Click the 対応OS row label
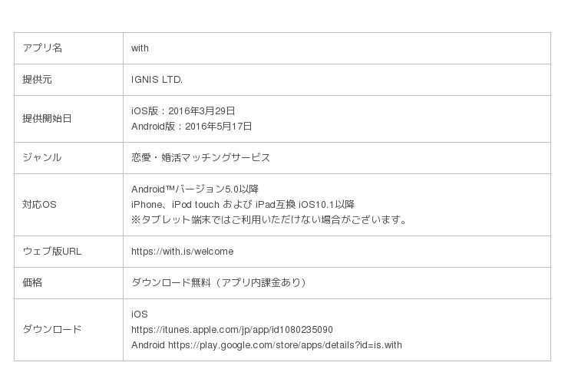Screen dimensions: 568x392 coord(39,205)
